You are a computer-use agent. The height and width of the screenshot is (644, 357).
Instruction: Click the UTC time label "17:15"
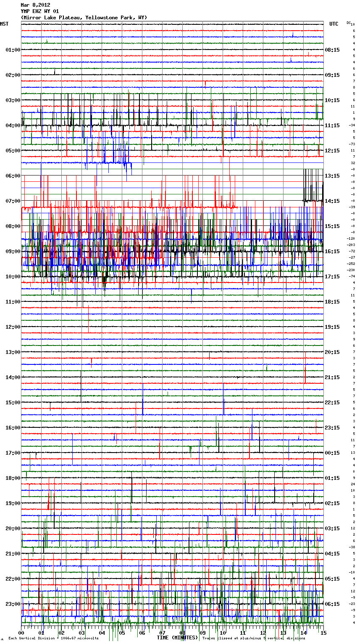tap(332, 277)
